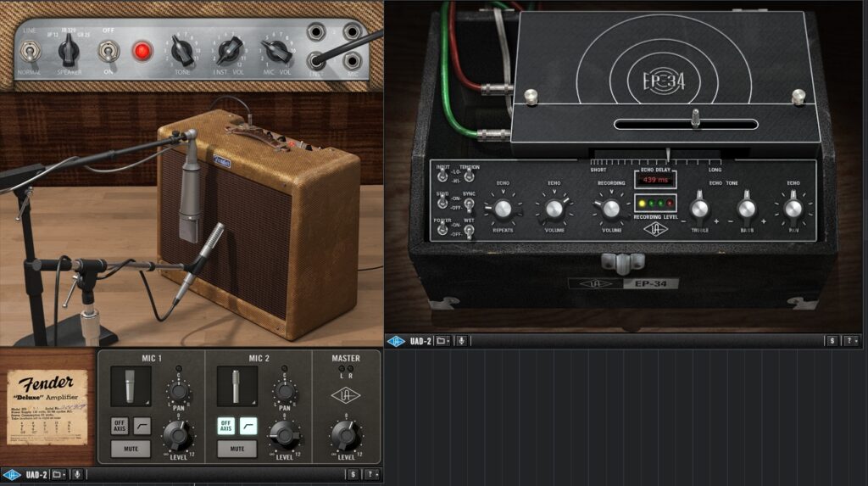
Task: Click the Recording Level LED meter
Action: [x=655, y=204]
